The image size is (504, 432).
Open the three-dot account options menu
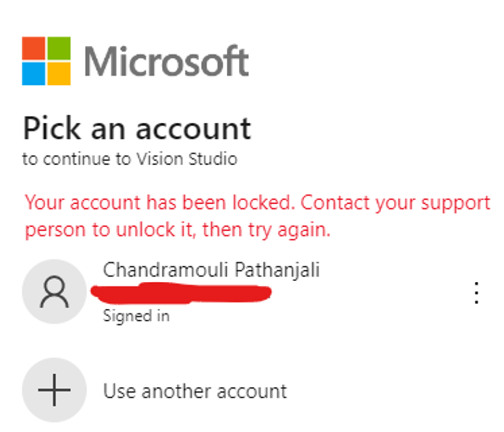tap(476, 293)
